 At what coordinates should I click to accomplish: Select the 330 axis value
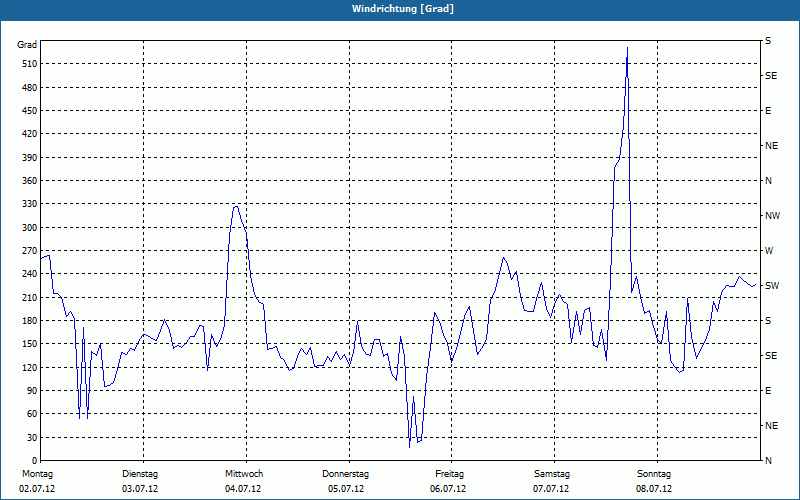point(31,204)
